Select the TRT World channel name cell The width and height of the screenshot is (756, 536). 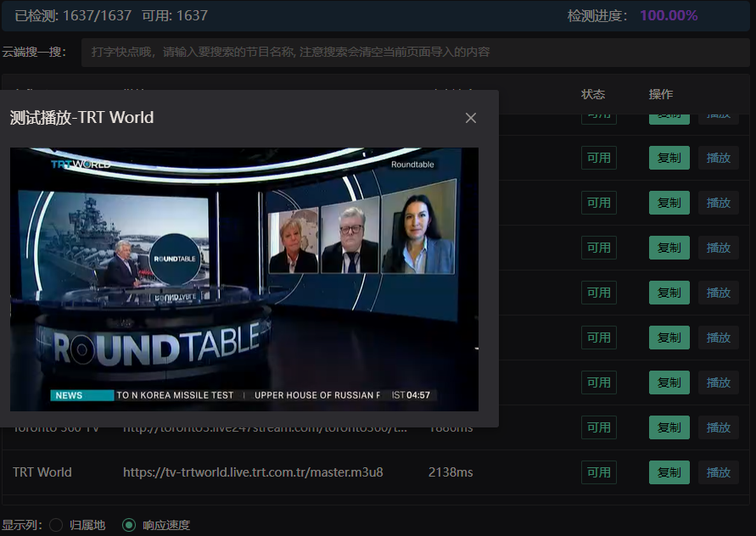click(x=42, y=472)
